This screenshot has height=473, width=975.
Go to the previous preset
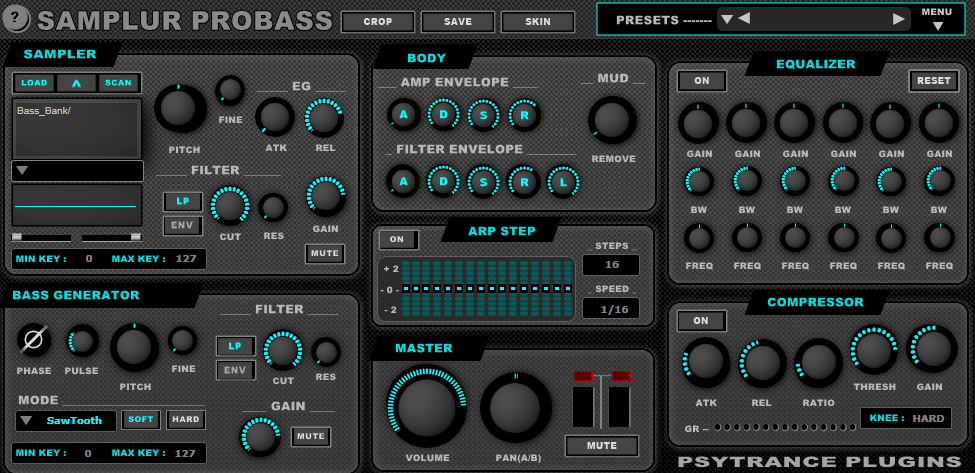click(744, 19)
